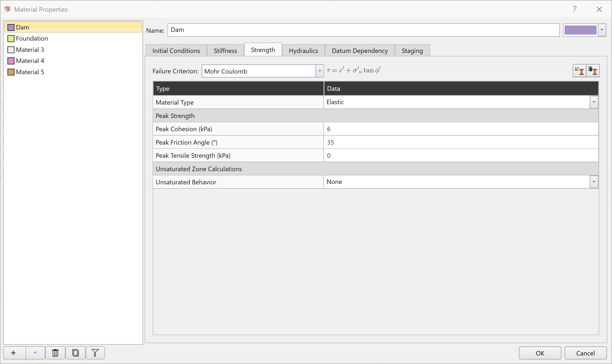Click the Material 4 pink color swatch
The image size is (612, 364).
point(11,61)
